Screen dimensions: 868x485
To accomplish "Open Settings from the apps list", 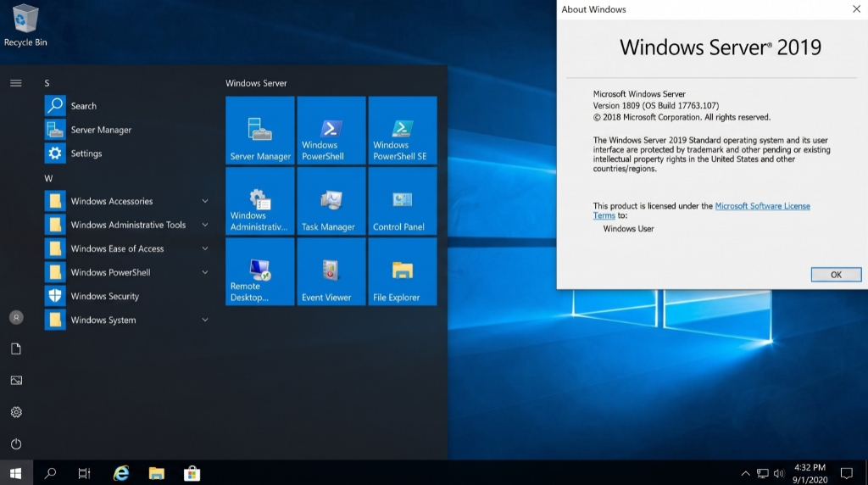I will point(127,153).
